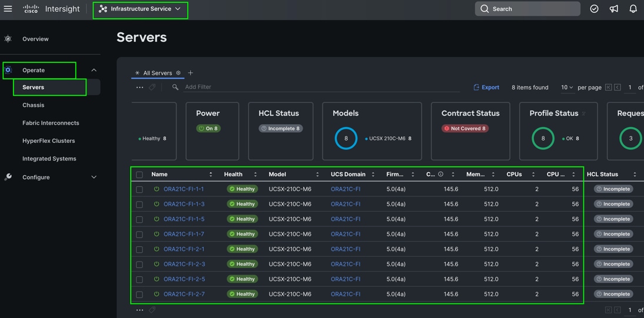Click power icon for ORA21C-FI-2-7
The width and height of the screenshot is (644, 318).
[157, 294]
